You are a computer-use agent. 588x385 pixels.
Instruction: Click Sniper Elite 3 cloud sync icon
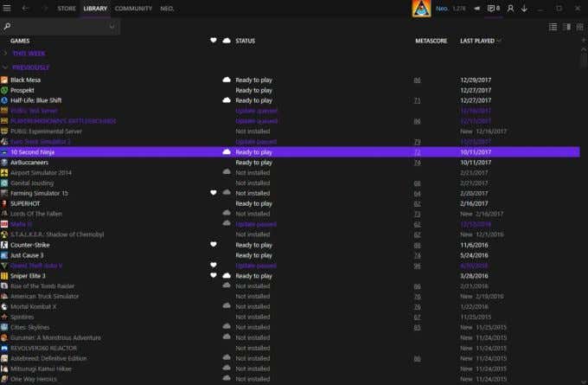[227, 275]
